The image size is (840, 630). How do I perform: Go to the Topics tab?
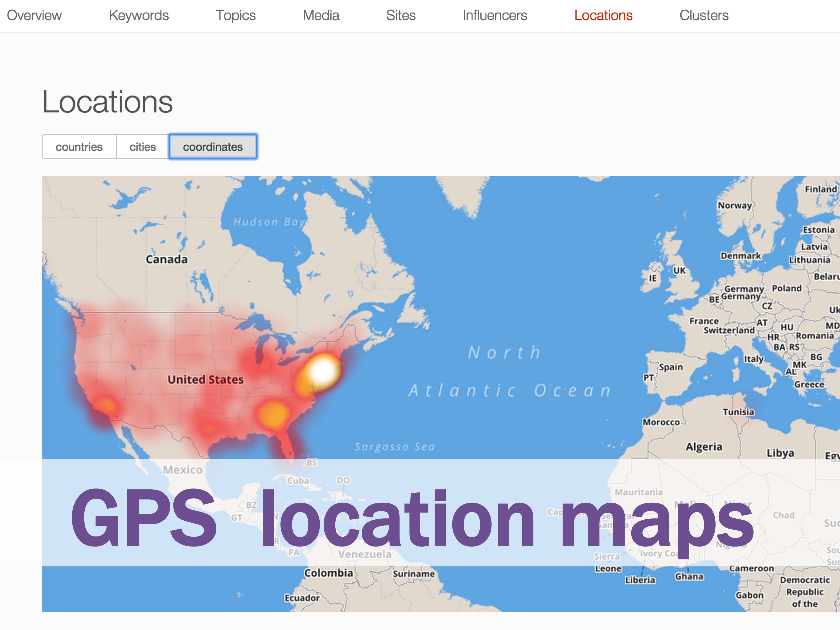point(235,16)
